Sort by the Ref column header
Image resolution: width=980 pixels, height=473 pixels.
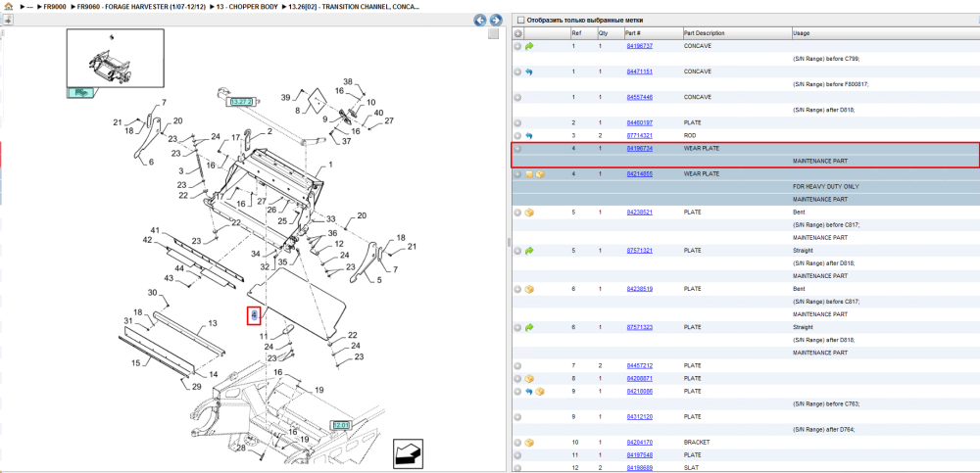(x=576, y=33)
